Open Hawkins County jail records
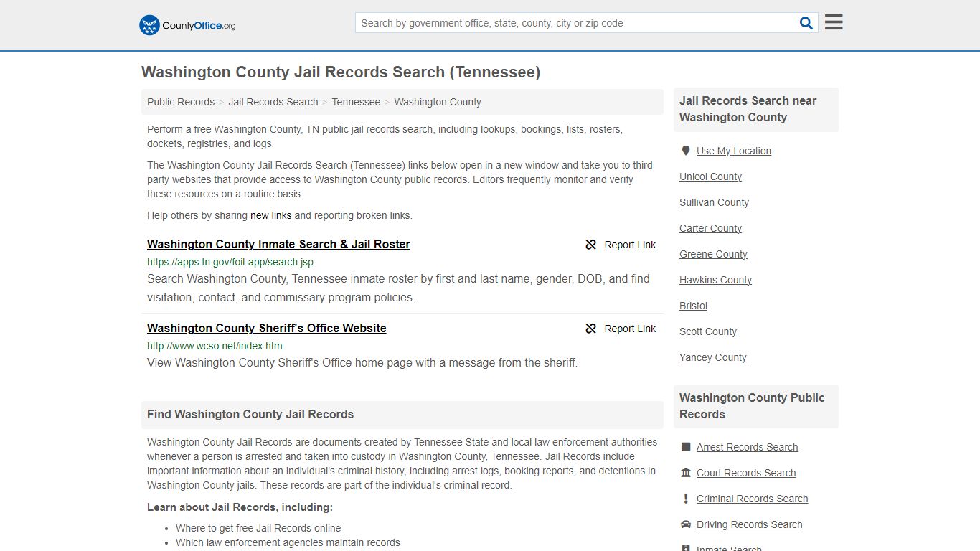The height and width of the screenshot is (551, 980). click(715, 280)
